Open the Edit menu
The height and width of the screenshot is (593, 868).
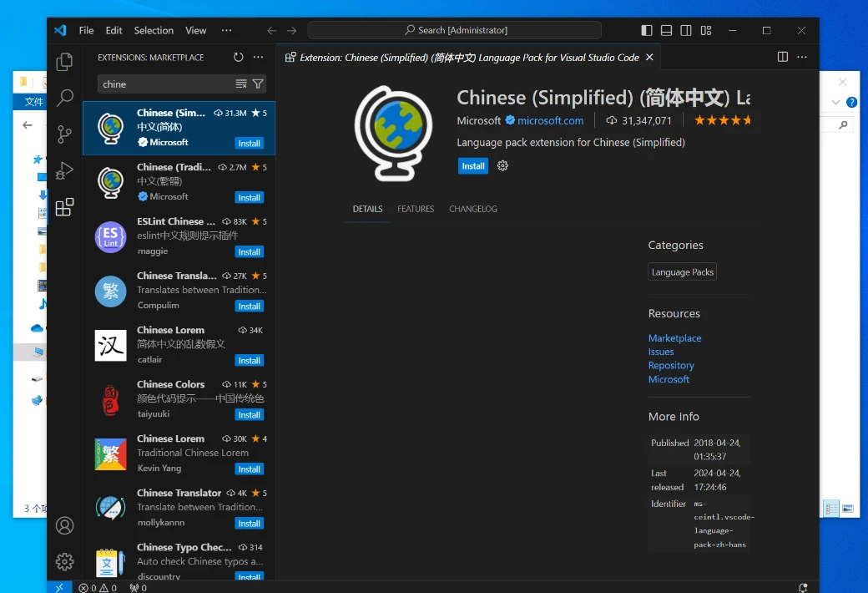click(114, 30)
